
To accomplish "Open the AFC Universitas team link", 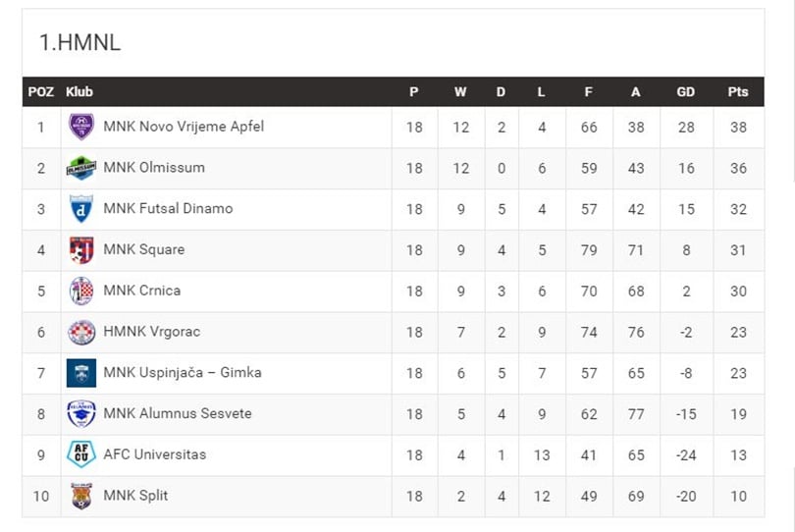I will pyautogui.click(x=155, y=454).
